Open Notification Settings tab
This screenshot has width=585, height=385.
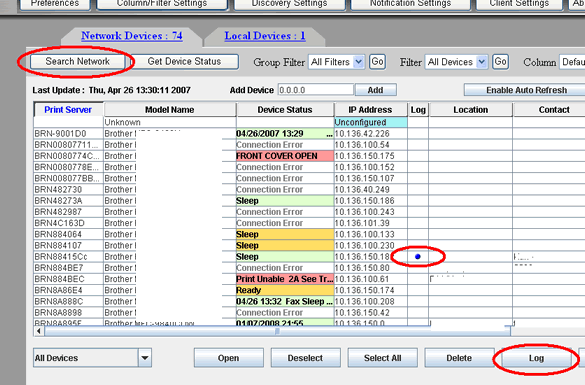coord(410,4)
